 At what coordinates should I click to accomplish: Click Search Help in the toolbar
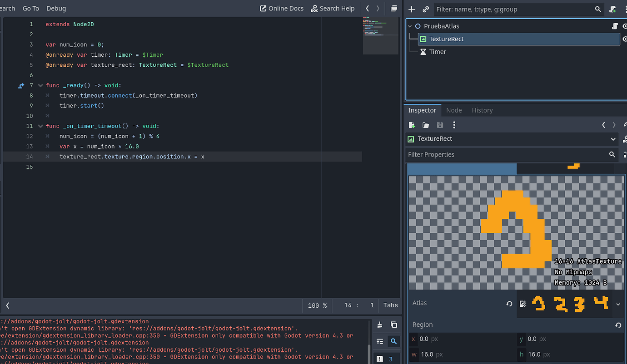[333, 8]
